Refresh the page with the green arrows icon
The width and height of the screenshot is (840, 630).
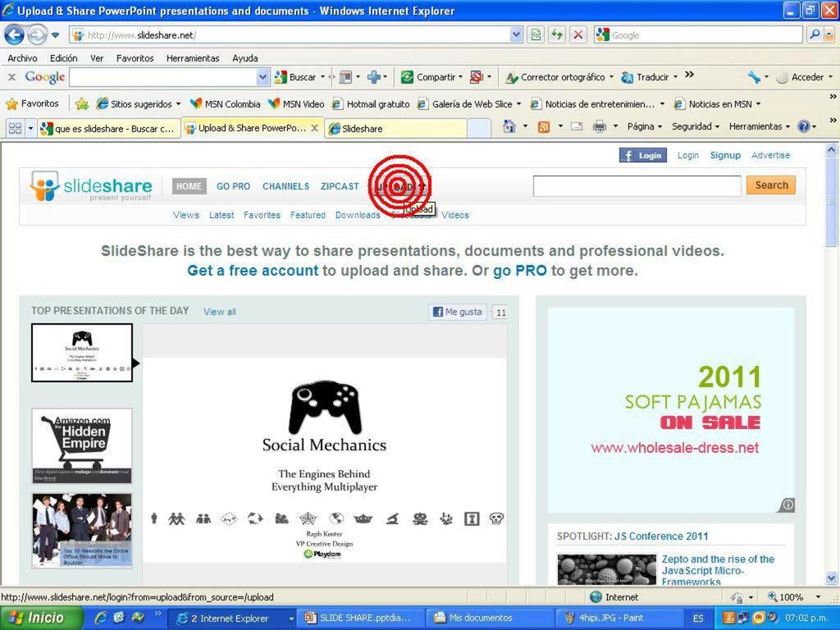click(557, 35)
